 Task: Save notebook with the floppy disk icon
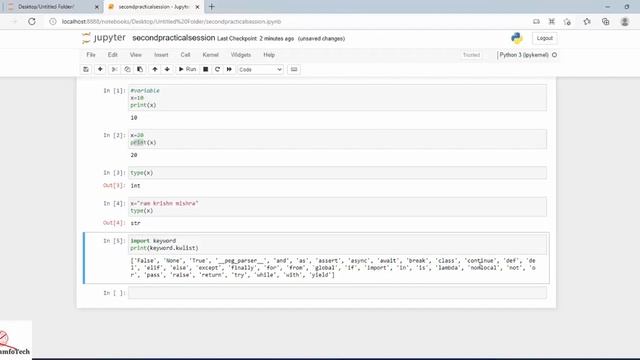click(x=86, y=69)
